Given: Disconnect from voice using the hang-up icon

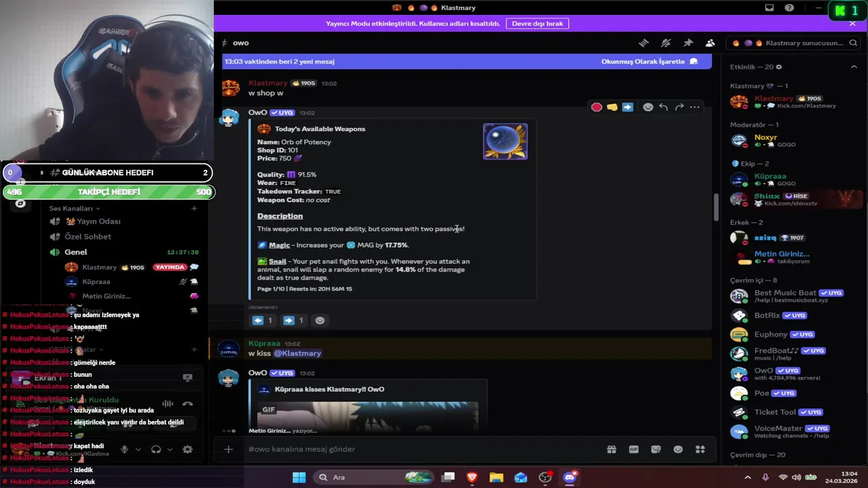Looking at the screenshot, I should (x=188, y=403).
